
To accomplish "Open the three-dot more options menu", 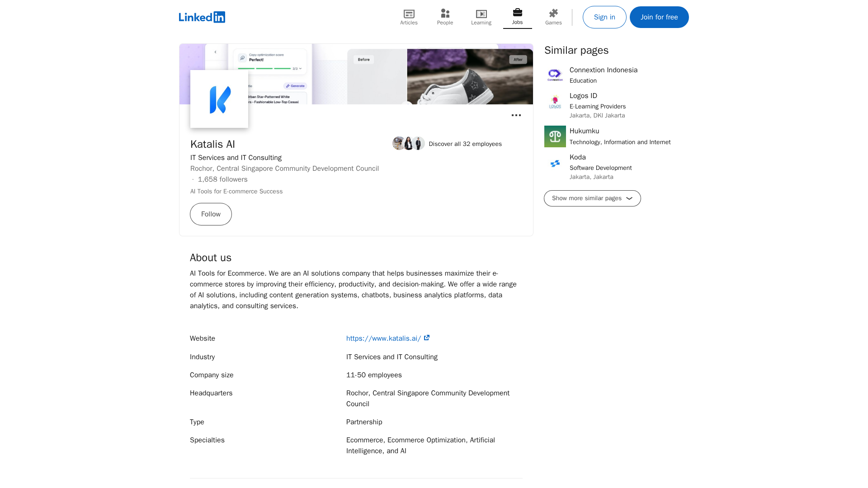I will point(516,115).
